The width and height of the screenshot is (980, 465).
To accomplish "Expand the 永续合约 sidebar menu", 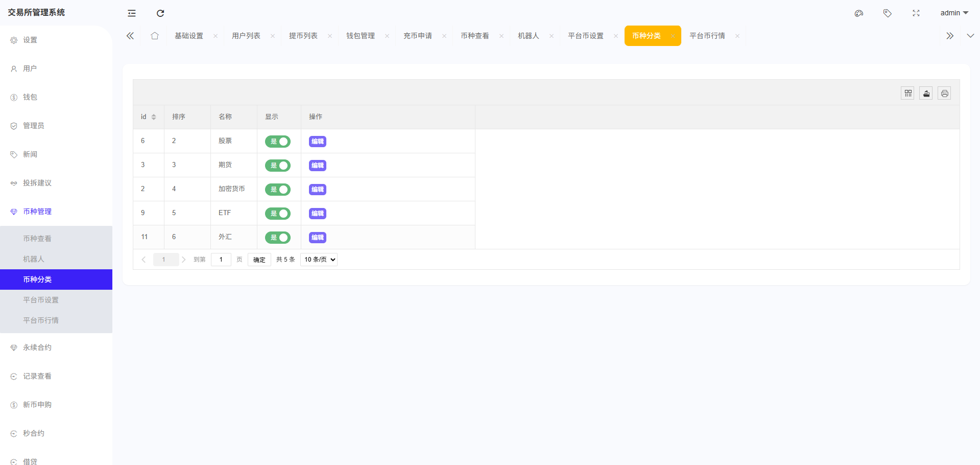I will [37, 347].
